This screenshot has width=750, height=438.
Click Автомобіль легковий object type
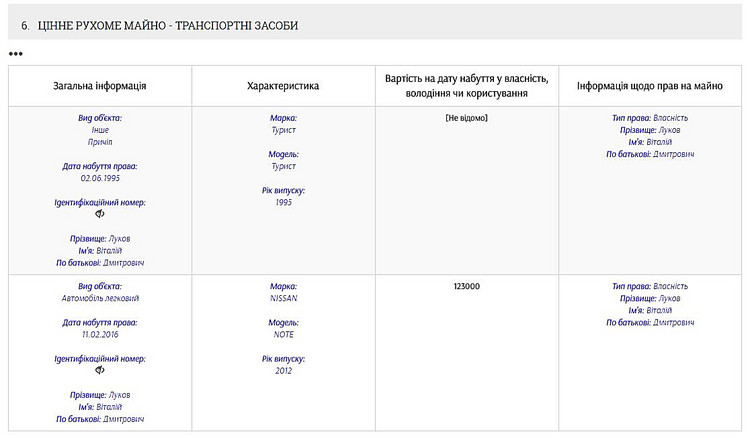click(100, 298)
